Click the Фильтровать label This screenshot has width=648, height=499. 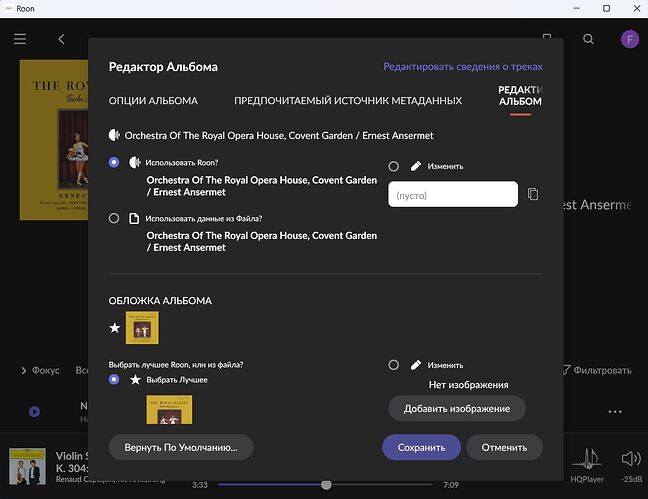603,370
